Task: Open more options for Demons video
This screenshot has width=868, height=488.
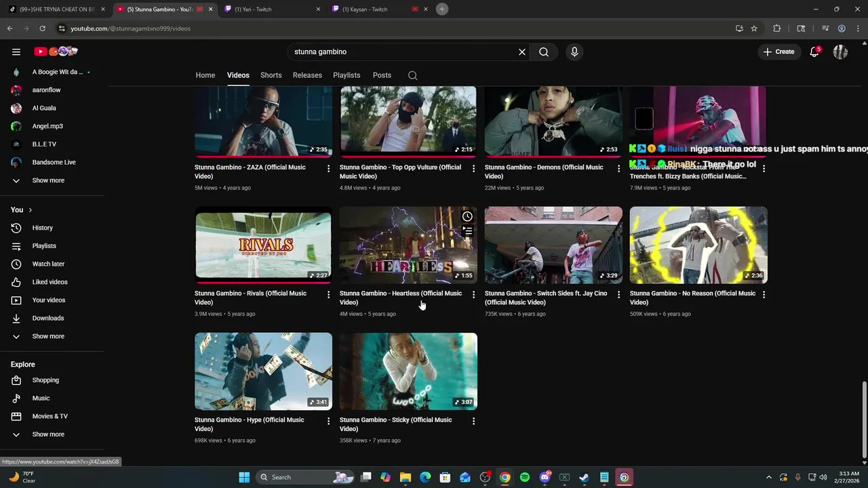Action: [618, 168]
